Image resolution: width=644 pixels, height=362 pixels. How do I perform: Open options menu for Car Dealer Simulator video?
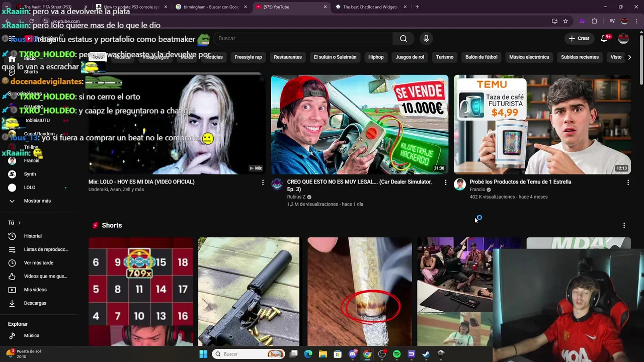pyautogui.click(x=445, y=183)
